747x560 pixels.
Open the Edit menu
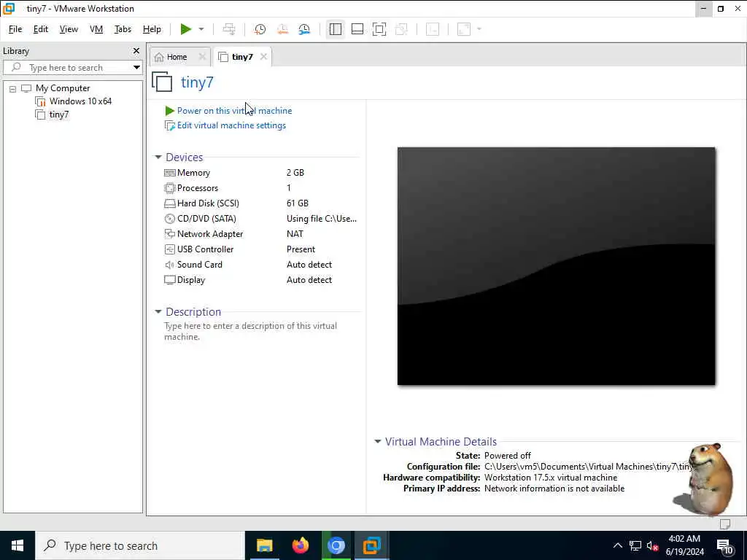41,29
